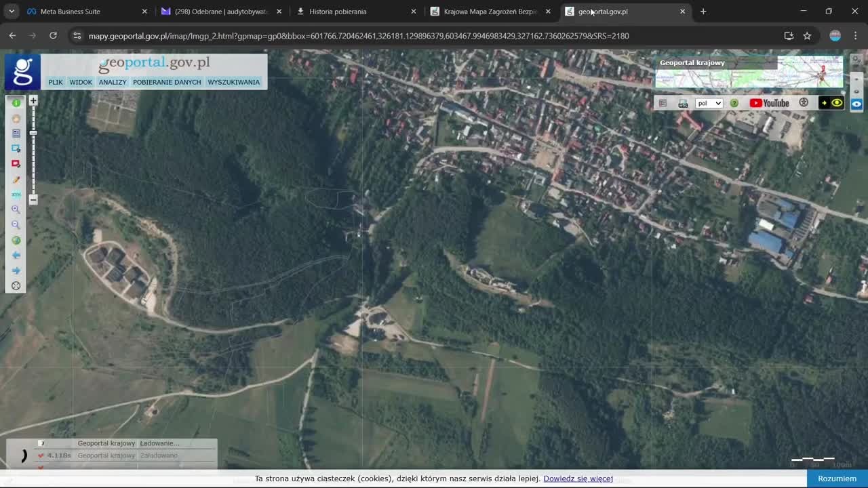The height and width of the screenshot is (488, 868).
Task: Open the ANALIZY menu
Action: (x=113, y=82)
